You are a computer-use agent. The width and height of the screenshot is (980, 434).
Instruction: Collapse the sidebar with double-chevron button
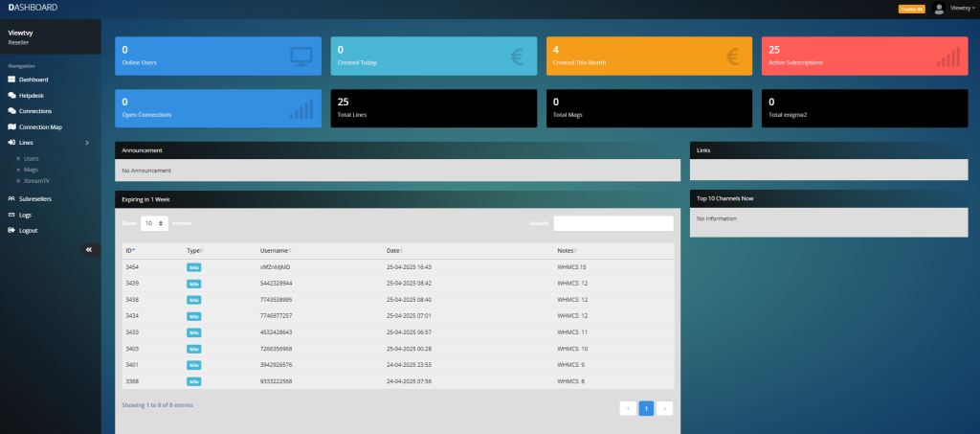88,249
